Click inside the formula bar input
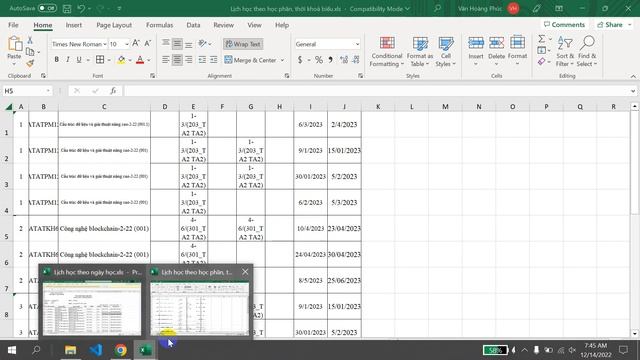Viewport: 640px width, 360px height. click(x=376, y=91)
